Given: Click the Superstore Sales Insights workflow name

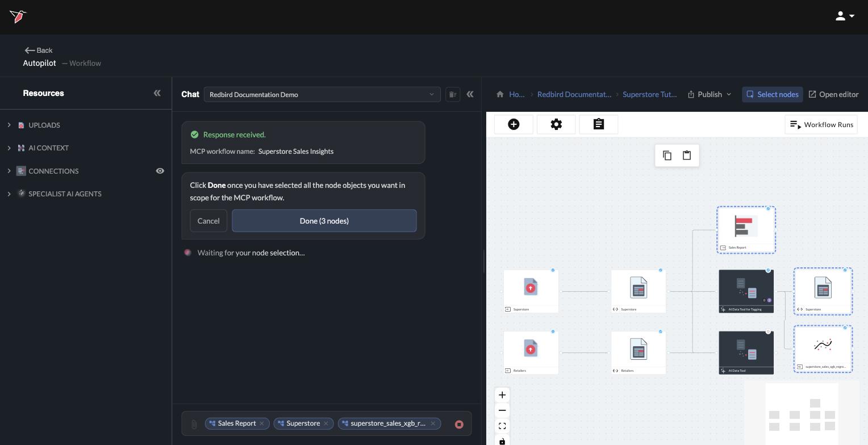Looking at the screenshot, I should coord(296,152).
